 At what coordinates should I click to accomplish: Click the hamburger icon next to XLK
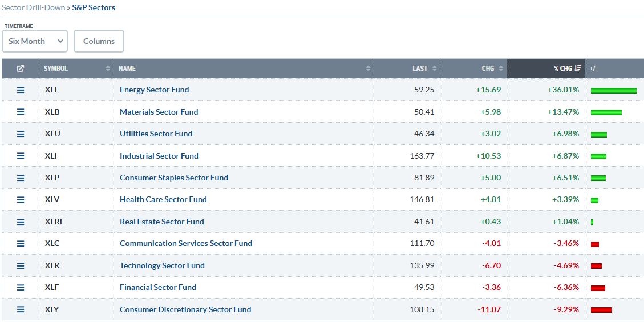pos(21,265)
